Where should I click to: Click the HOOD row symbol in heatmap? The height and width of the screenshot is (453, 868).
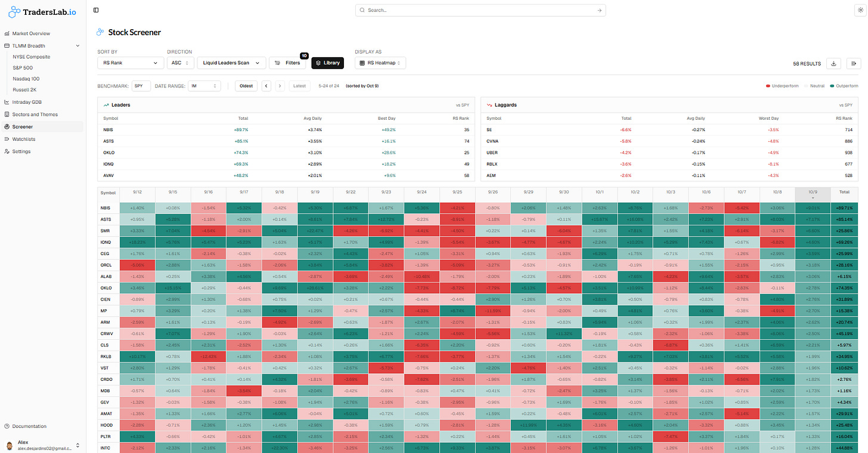coord(107,425)
